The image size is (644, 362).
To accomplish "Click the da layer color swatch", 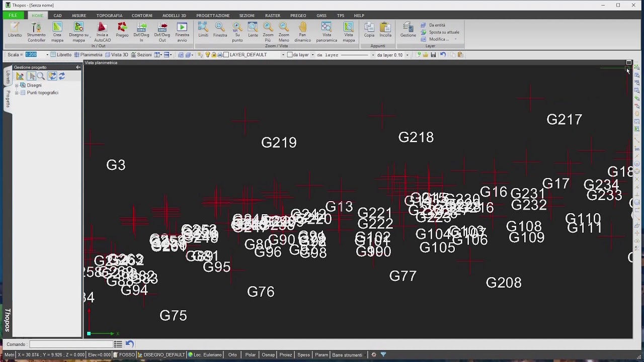I will (x=289, y=55).
